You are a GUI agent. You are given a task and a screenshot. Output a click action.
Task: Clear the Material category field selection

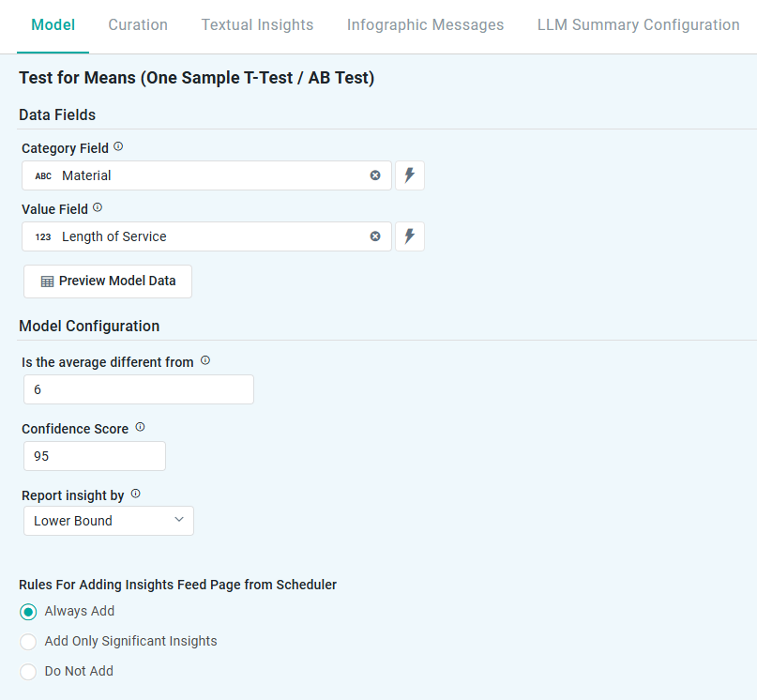375,175
